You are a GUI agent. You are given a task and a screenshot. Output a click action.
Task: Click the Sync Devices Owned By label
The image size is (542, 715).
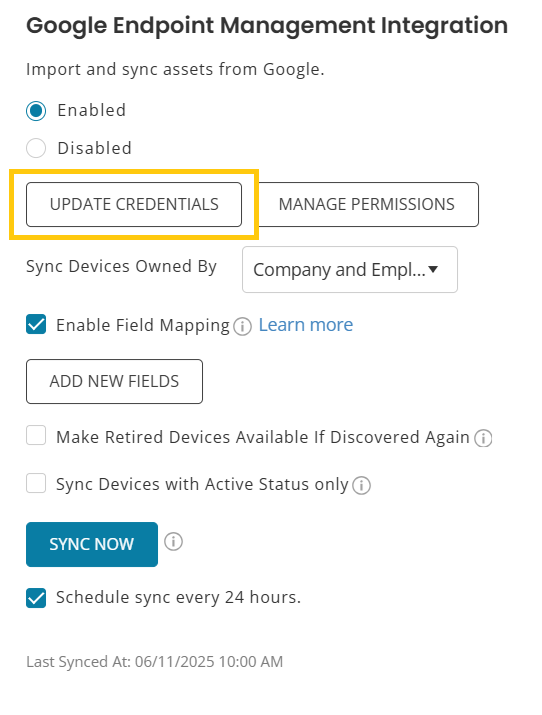coord(121,266)
